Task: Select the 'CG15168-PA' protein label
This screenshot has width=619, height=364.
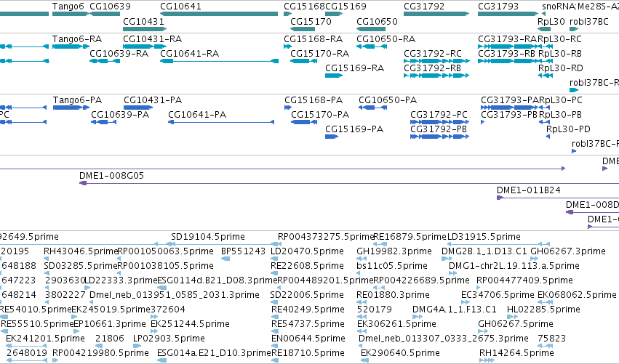Action: click(314, 100)
